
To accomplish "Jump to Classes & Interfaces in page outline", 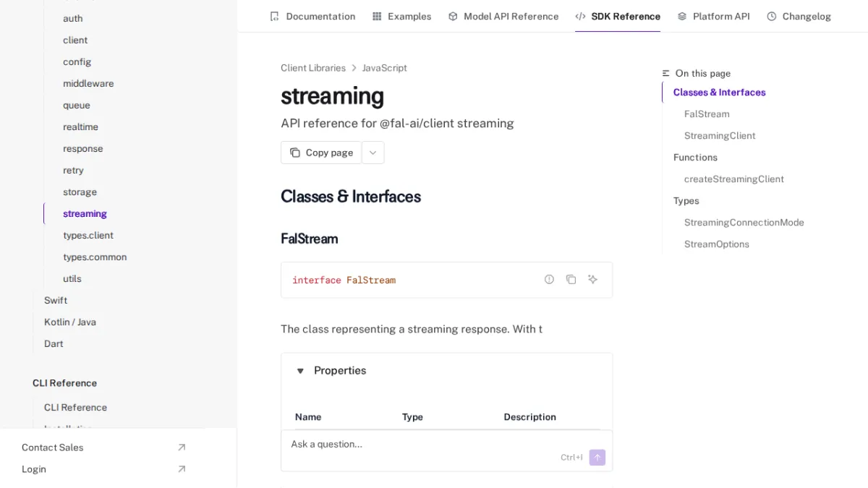I will (x=719, y=92).
